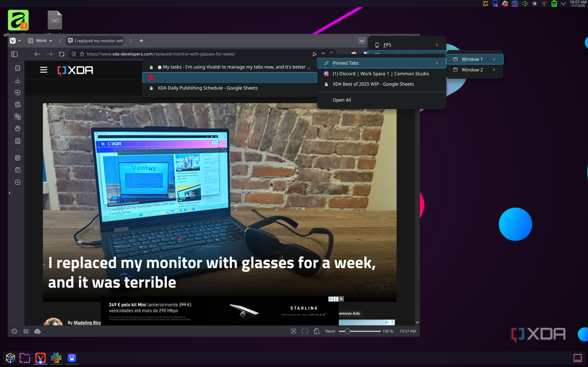Image resolution: width=588 pixels, height=367 pixels.
Task: Click Reset next to the zoom slider
Action: pyautogui.click(x=330, y=331)
